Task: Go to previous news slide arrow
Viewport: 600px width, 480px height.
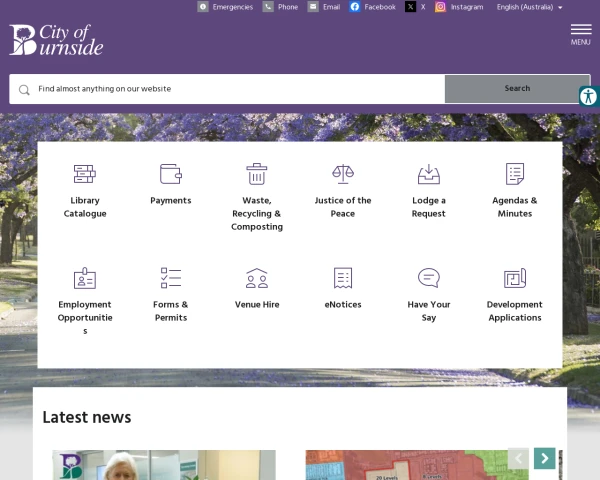Action: (x=518, y=458)
